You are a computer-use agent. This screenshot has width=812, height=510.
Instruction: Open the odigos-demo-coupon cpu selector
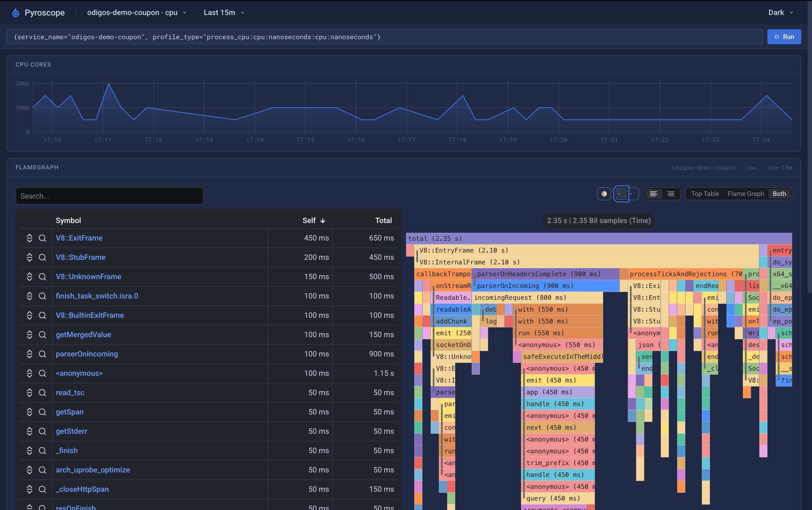click(x=137, y=13)
